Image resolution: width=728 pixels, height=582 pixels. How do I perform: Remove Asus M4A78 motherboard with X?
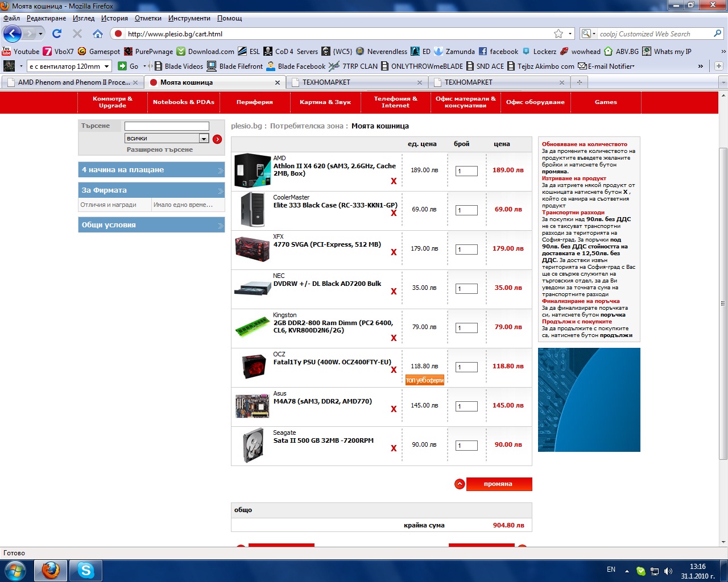coord(394,409)
